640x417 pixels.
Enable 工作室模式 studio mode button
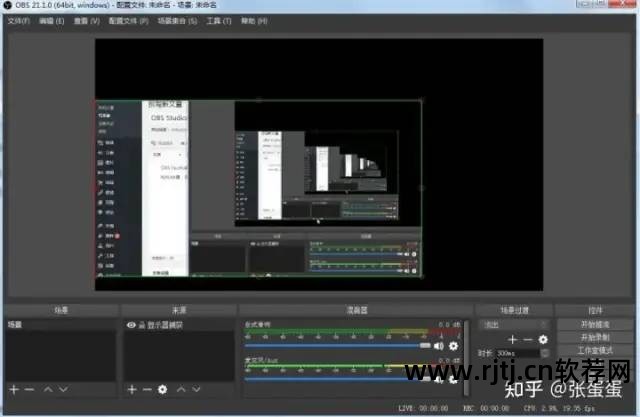[595, 350]
